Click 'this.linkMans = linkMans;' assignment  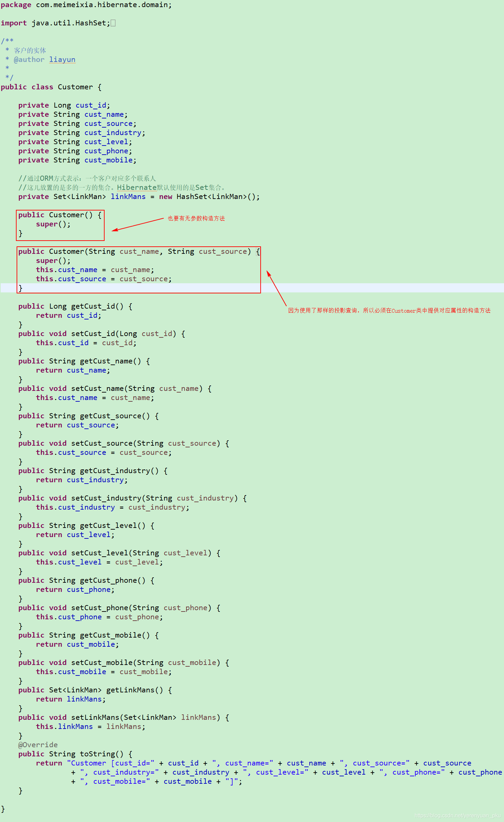coord(91,727)
